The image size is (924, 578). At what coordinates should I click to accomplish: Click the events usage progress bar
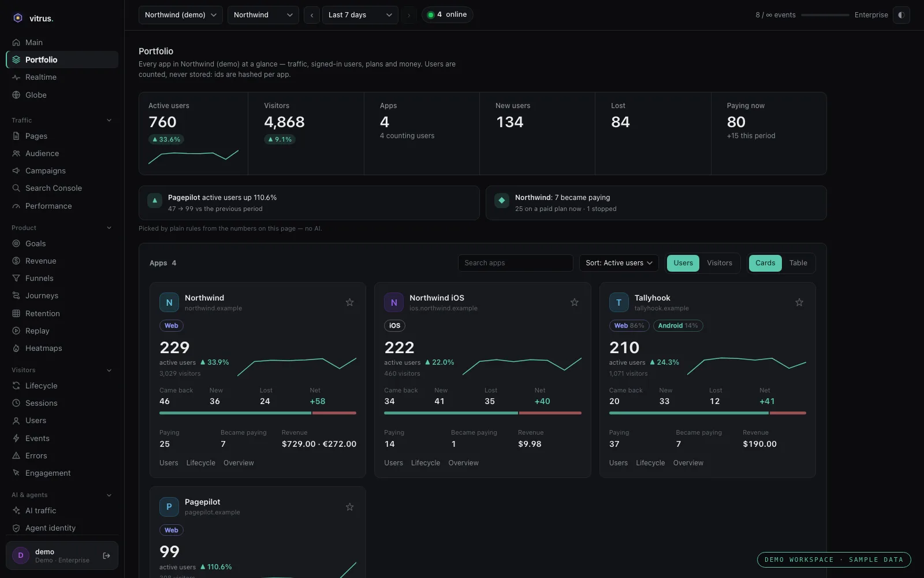[825, 15]
